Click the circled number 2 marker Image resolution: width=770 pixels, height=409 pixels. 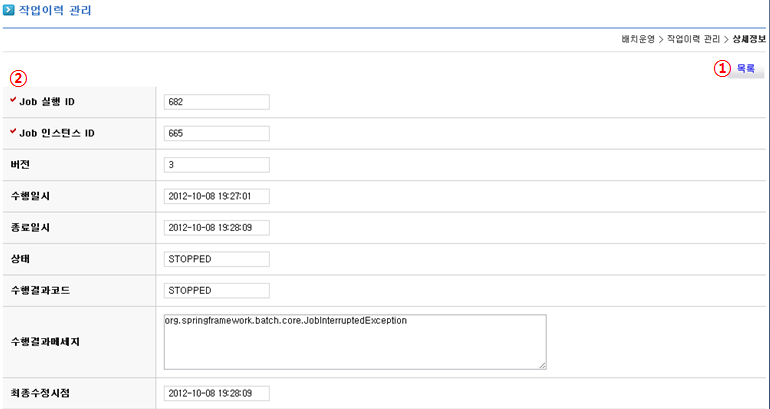click(17, 78)
